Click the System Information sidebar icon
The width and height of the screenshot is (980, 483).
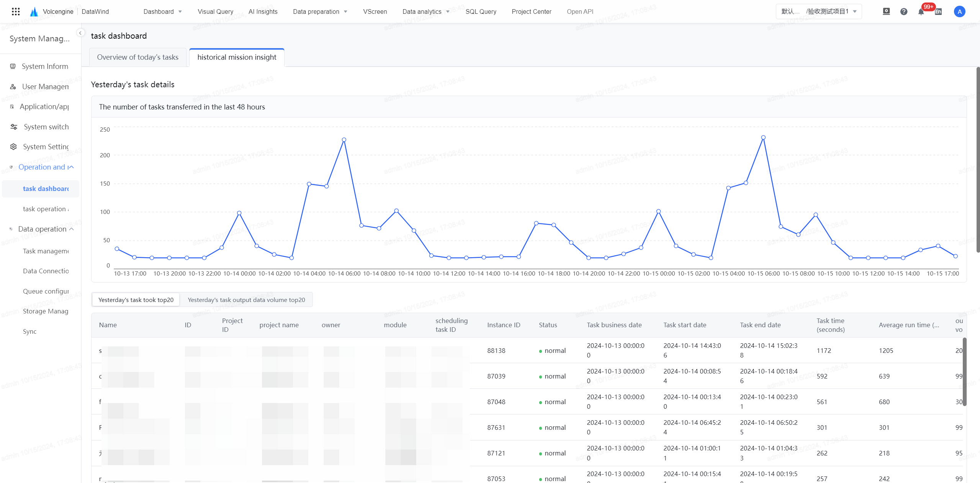pos(13,66)
